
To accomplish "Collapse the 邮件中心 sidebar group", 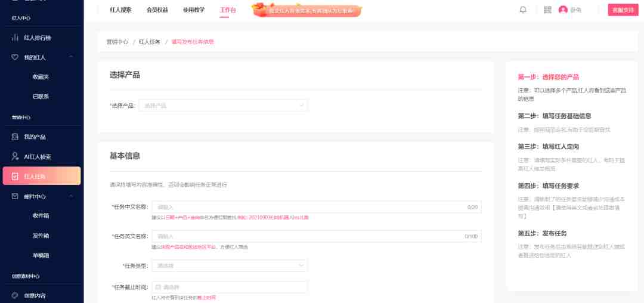I will [x=71, y=196].
